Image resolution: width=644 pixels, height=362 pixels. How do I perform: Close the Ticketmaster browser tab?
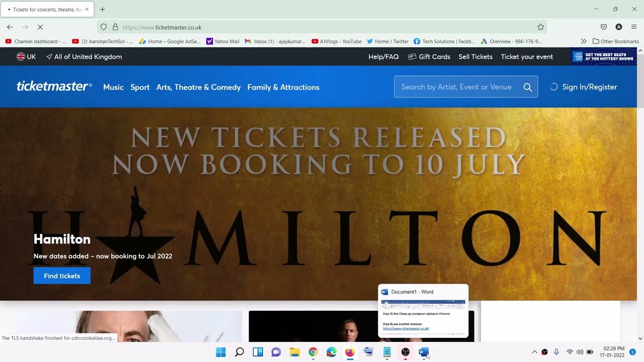point(87,9)
